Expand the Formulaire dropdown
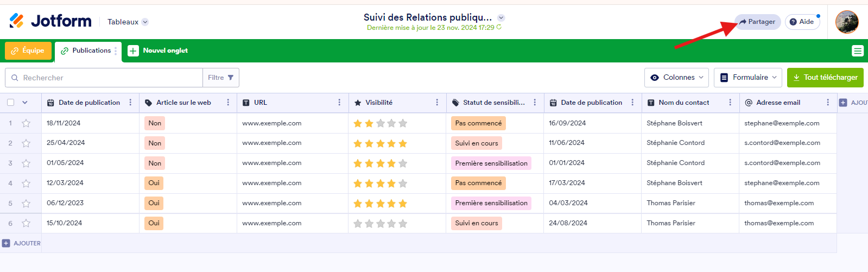 click(x=747, y=78)
